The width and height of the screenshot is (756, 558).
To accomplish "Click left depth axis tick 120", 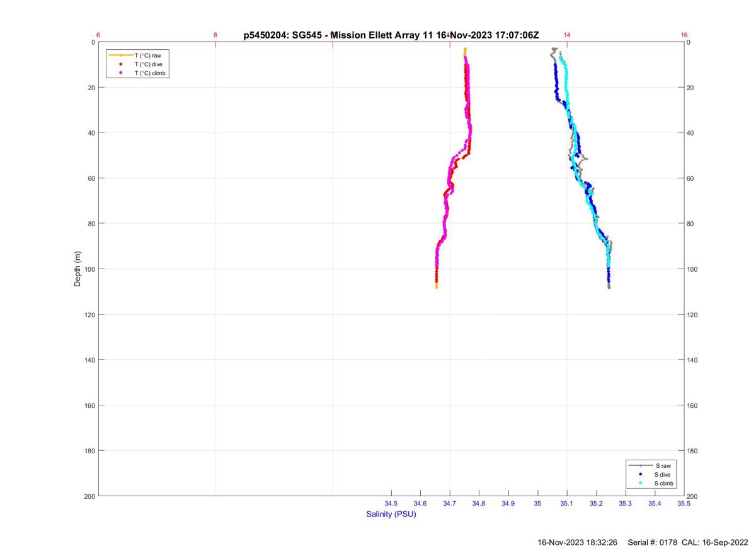I will click(x=89, y=315).
